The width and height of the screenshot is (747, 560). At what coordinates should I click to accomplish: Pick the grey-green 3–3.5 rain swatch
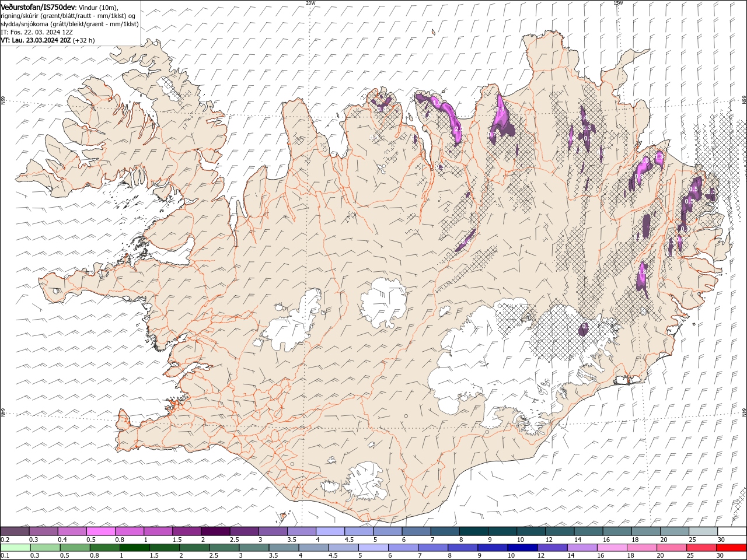[254, 548]
